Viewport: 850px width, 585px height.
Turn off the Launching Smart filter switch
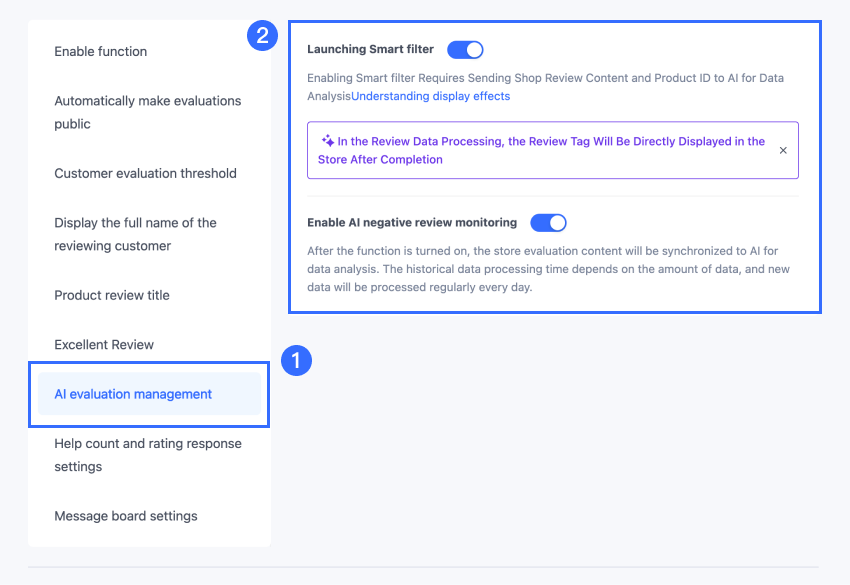click(465, 49)
